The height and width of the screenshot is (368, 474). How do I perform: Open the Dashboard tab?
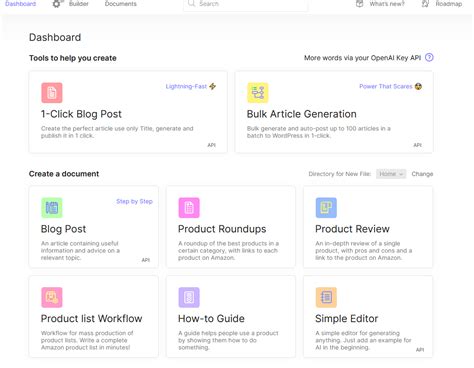point(21,4)
